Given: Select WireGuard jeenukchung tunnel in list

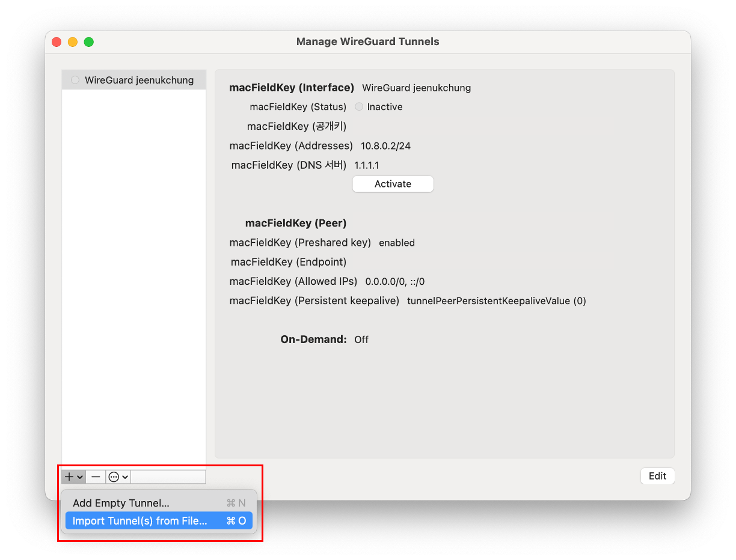Looking at the screenshot, I should [x=133, y=80].
